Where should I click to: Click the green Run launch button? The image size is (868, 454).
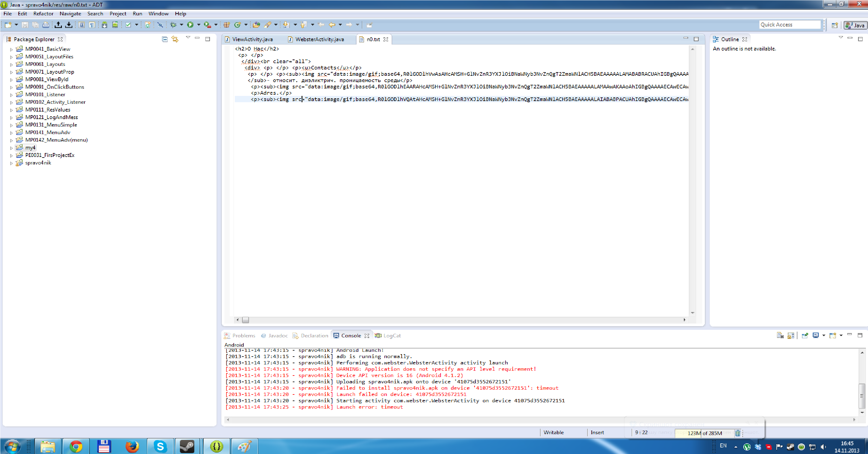coord(190,25)
